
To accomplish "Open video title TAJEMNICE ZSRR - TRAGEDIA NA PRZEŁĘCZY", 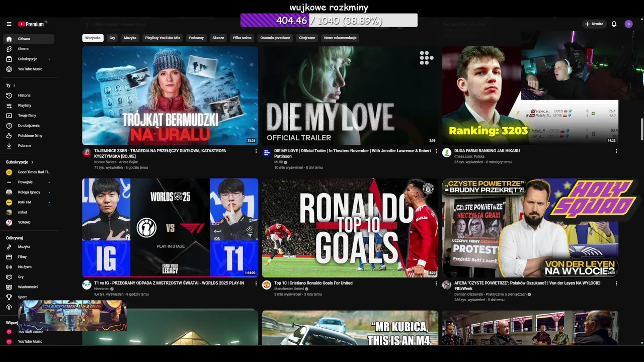I will (160, 153).
